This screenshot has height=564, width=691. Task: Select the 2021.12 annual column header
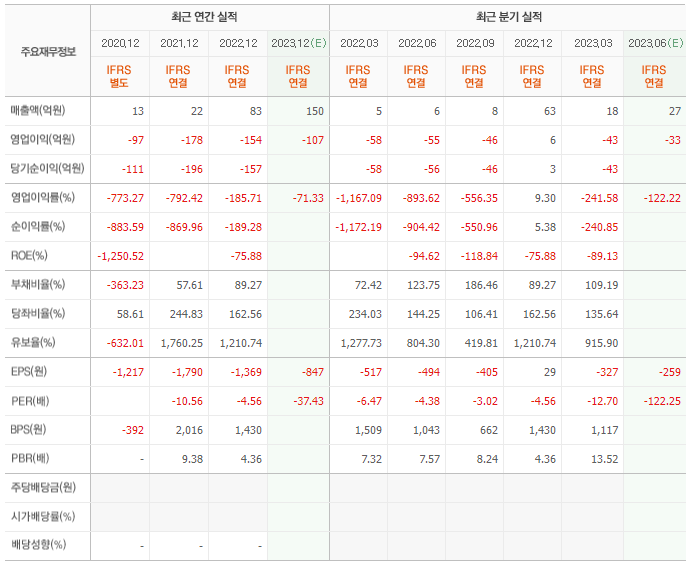tap(179, 43)
